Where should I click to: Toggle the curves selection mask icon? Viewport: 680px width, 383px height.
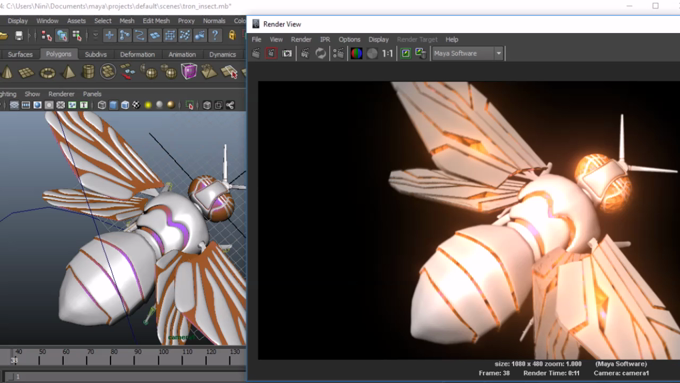click(140, 36)
